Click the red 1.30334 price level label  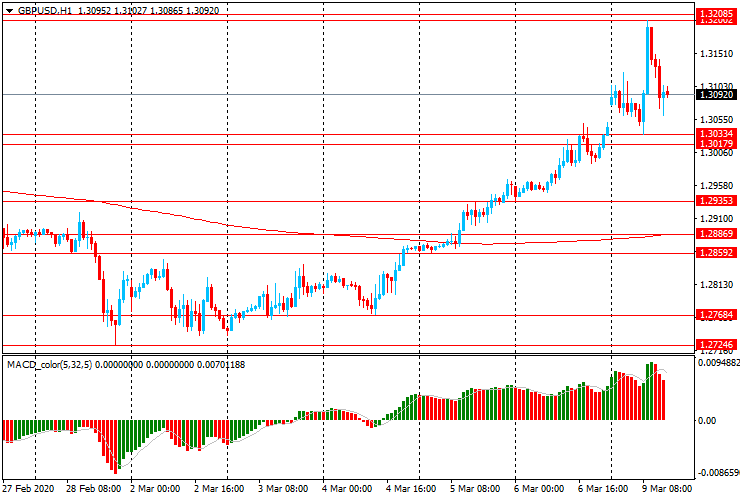pos(717,134)
